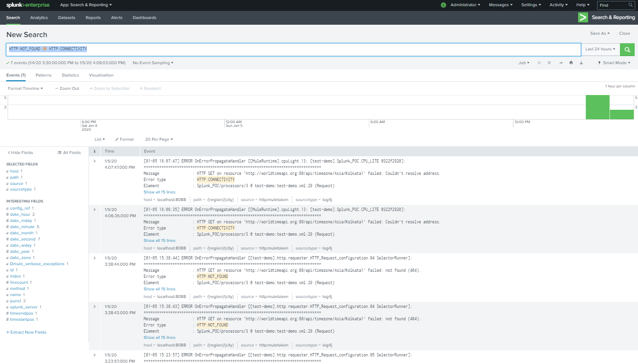Share the search job
This screenshot has height=364, width=638.
561,63
